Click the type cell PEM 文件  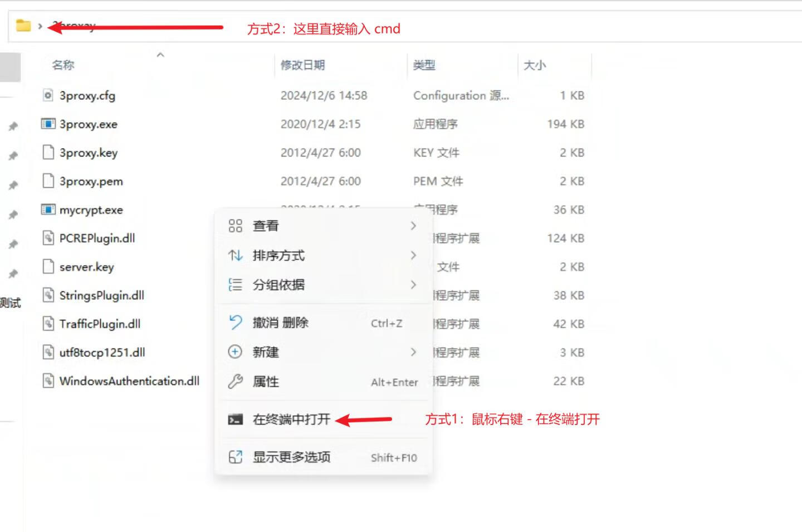pyautogui.click(x=438, y=181)
